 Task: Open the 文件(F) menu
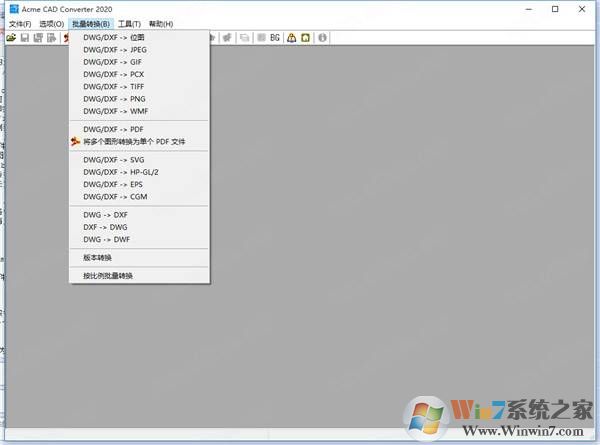pyautogui.click(x=20, y=24)
